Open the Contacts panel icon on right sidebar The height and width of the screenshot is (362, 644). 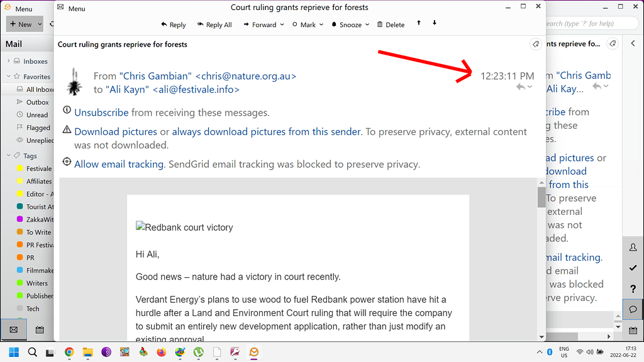(633, 247)
